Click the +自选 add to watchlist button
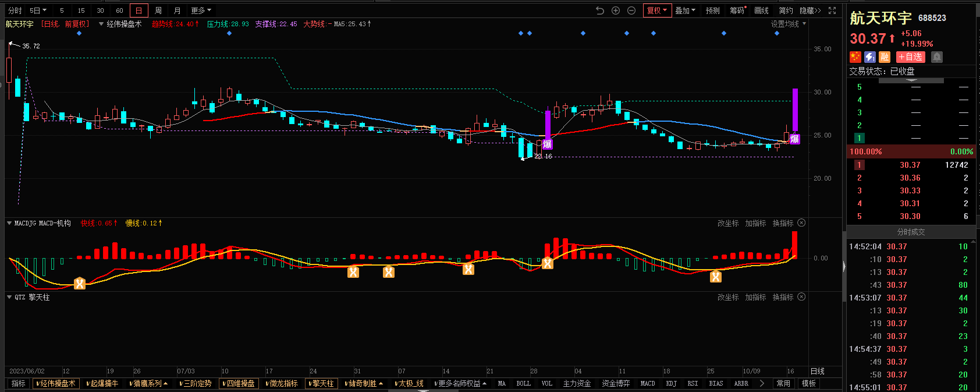 910,56
